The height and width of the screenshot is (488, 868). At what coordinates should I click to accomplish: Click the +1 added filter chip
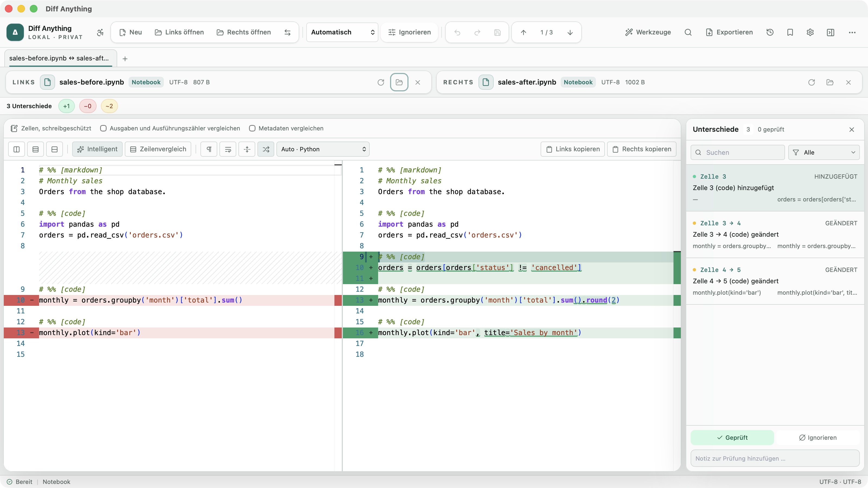click(66, 106)
